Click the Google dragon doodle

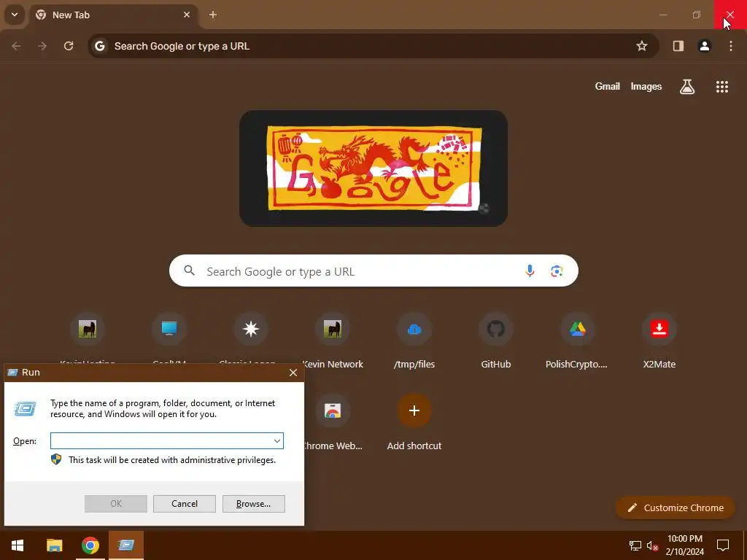coord(374,168)
